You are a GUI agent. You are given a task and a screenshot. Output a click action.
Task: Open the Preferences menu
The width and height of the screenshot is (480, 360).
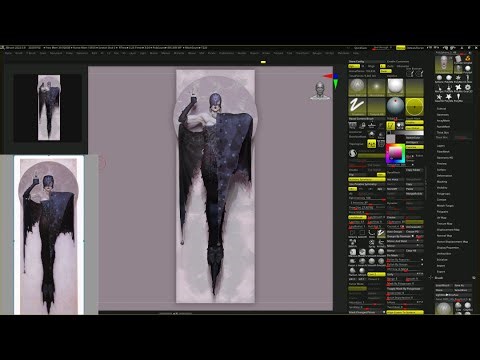(226, 53)
